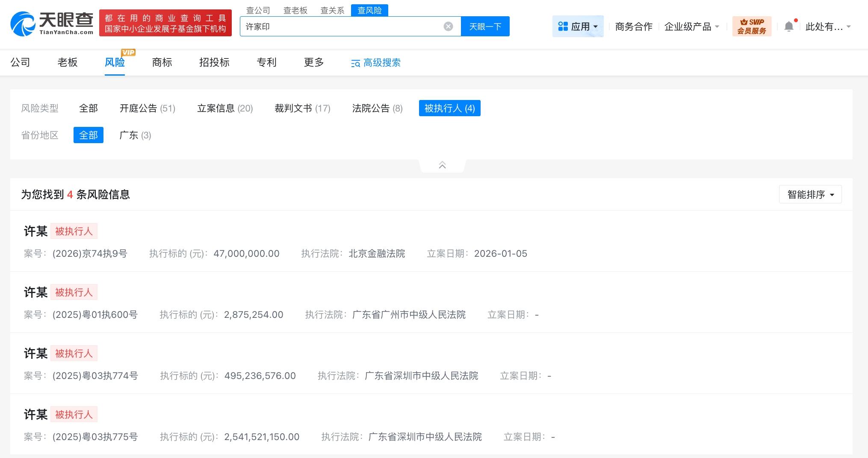Screen dimensions: 868x458
Task: Collapse the filter panel chevron
Action: pyautogui.click(x=442, y=165)
